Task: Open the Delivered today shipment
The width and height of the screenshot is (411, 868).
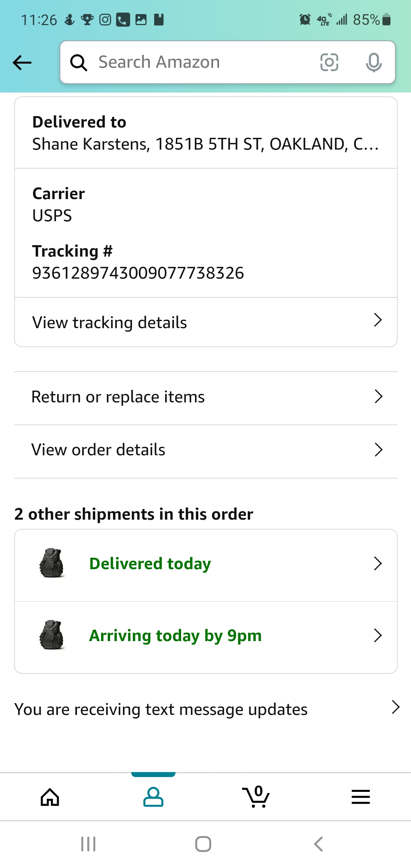Action: [150, 564]
